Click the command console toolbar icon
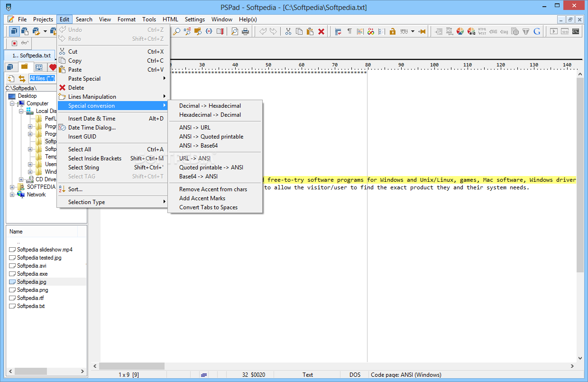588x382 pixels. pyautogui.click(x=576, y=31)
